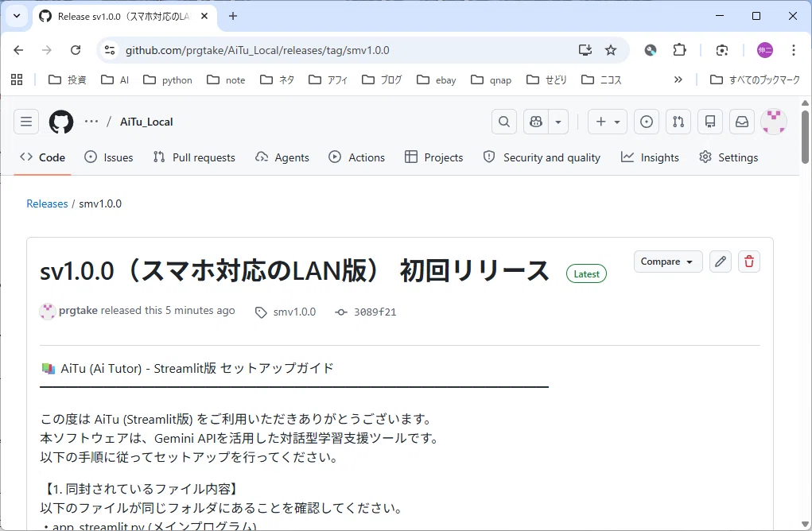Open the Insights tab
Image resolution: width=812 pixels, height=531 pixels.
tap(650, 157)
